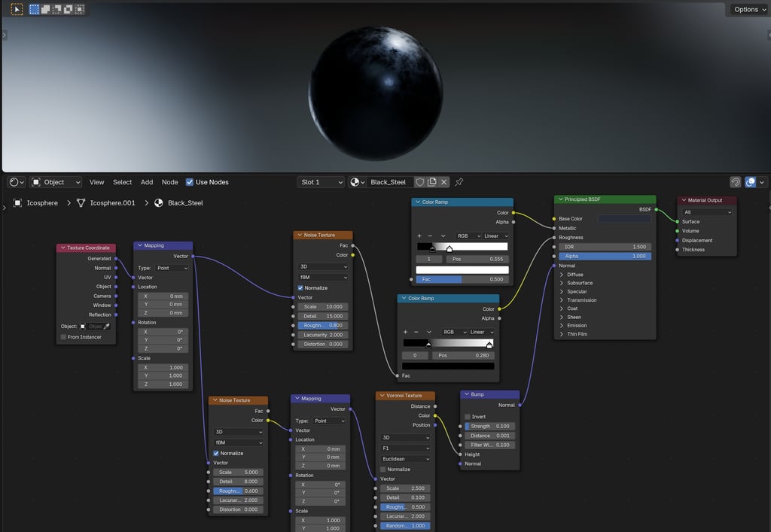771x532 pixels.
Task: Click Voronoi Randomness slider
Action: 405,526
